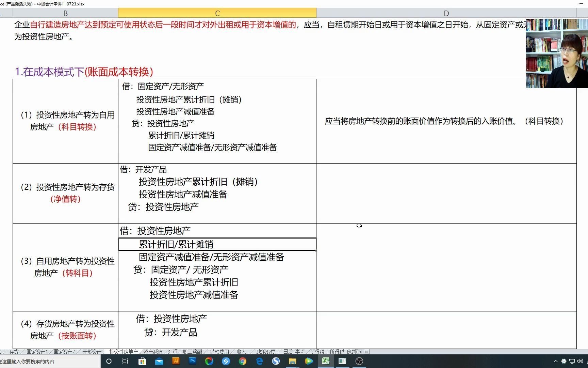Select the 固定资产1 sheet tab
Viewport: 588px width, 368px height.
[37, 351]
